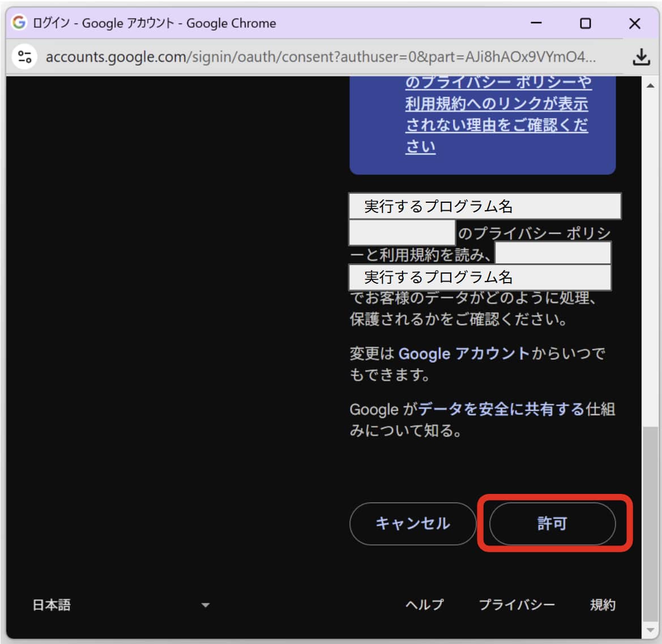Click the scrollbar up arrow
The image size is (662, 644).
coord(651,86)
